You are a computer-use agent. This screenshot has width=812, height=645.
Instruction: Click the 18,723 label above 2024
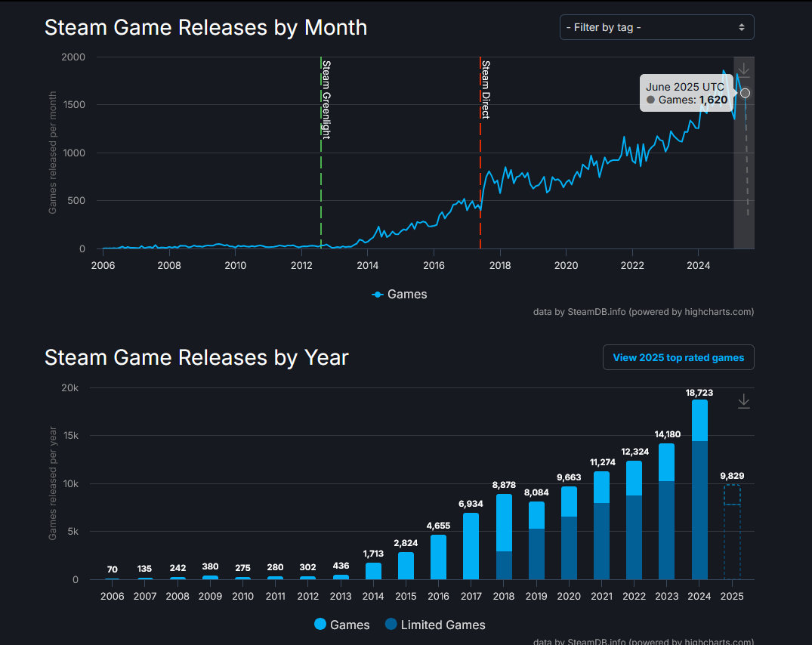point(699,393)
